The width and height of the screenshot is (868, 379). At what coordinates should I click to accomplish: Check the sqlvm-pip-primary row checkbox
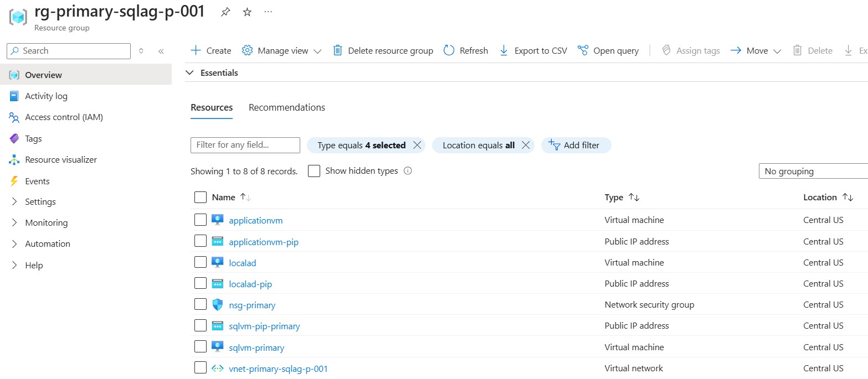pyautogui.click(x=201, y=325)
